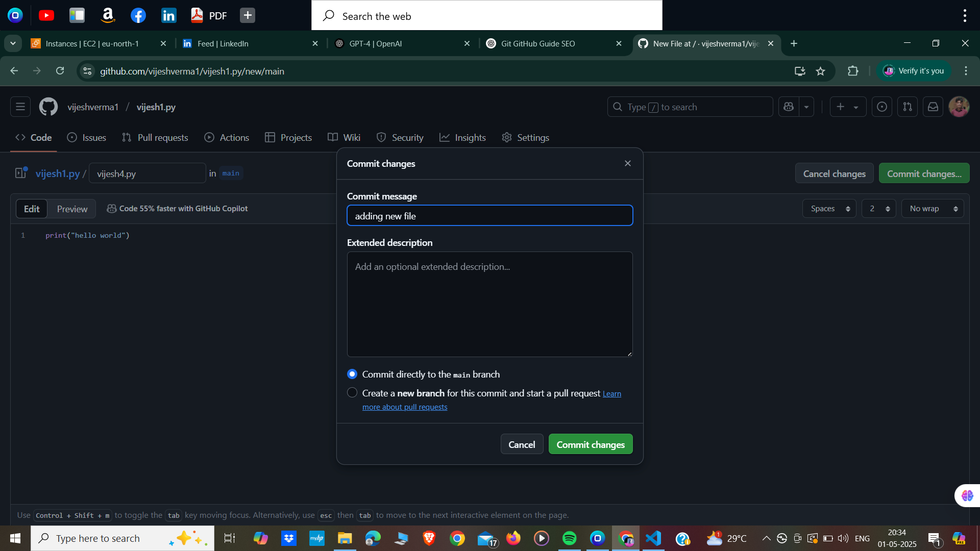This screenshot has height=551, width=980.
Task: Switch editor to Preview mode
Action: 72,209
